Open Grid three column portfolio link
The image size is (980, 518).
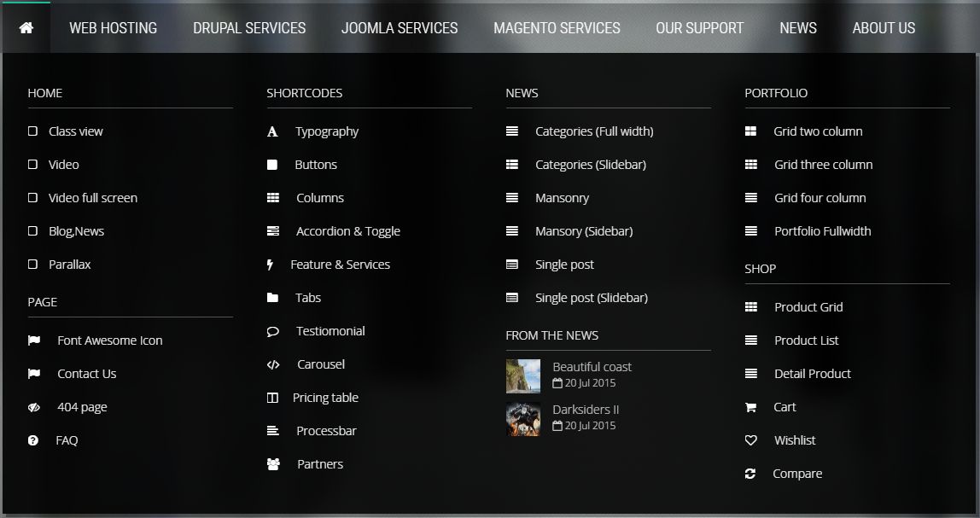click(x=823, y=165)
